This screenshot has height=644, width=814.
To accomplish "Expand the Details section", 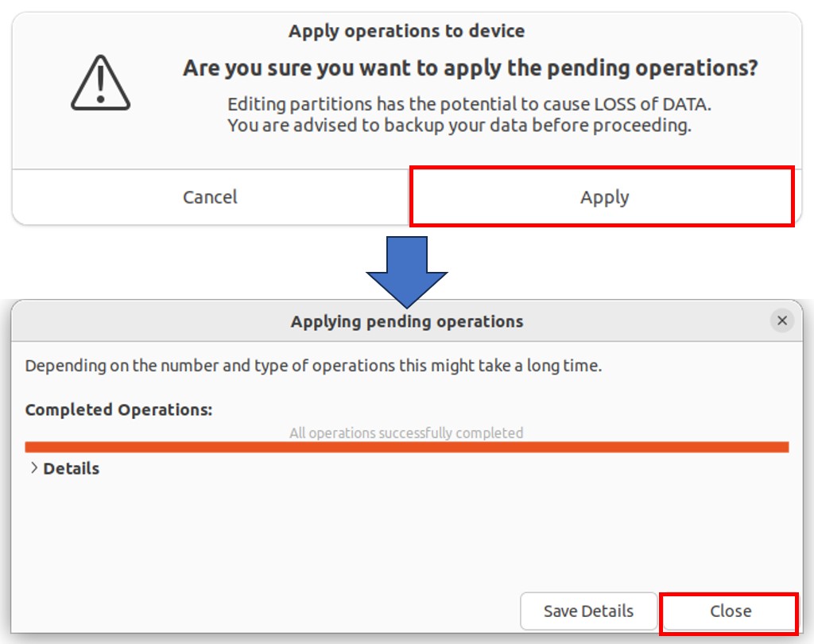I will point(64,468).
